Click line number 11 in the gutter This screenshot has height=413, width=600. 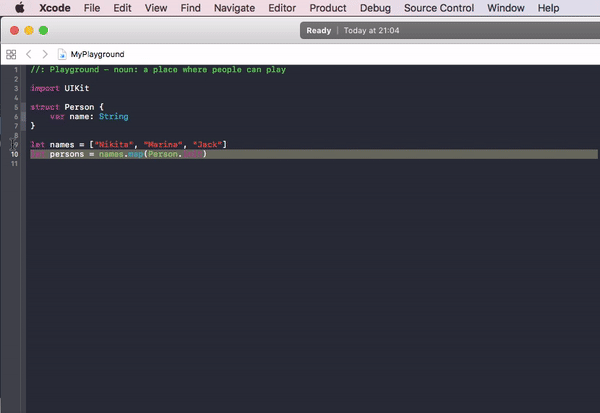[x=15, y=164]
